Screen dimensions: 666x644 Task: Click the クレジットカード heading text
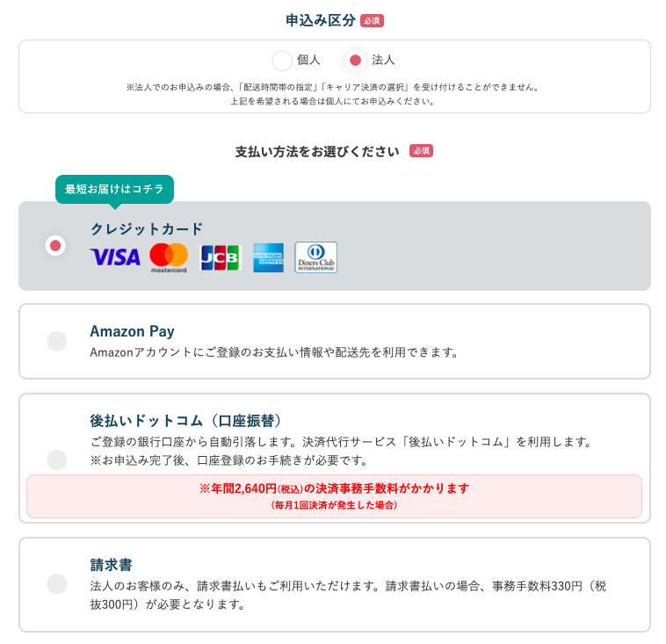click(147, 229)
